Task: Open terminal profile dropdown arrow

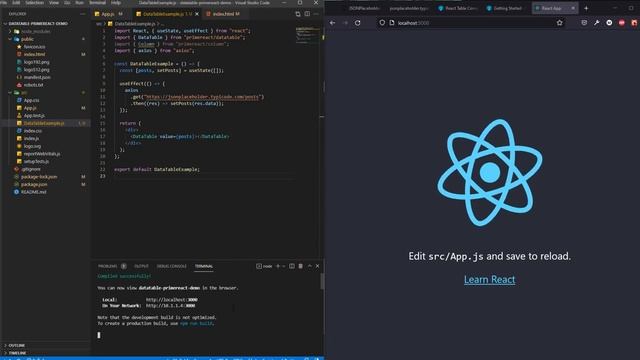Action: click(284, 266)
